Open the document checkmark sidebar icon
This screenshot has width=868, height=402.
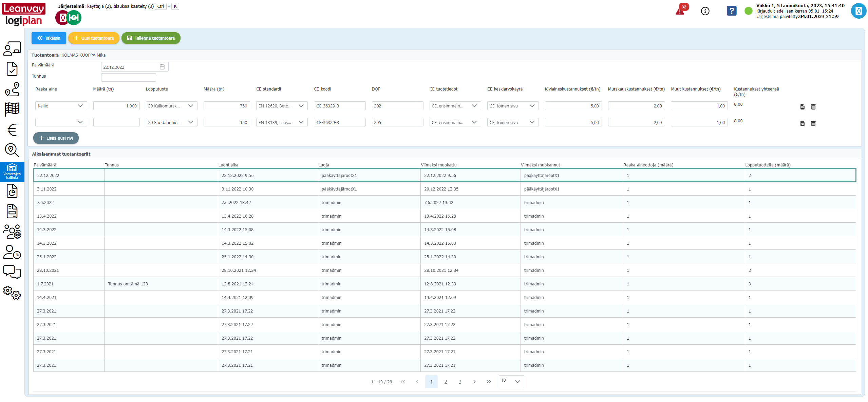coord(12,69)
